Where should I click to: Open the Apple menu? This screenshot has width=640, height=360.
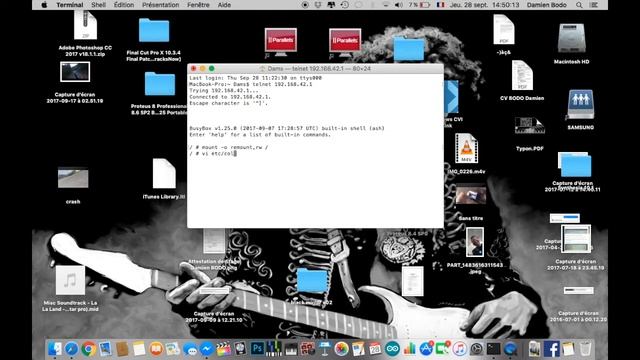[x=44, y=5]
